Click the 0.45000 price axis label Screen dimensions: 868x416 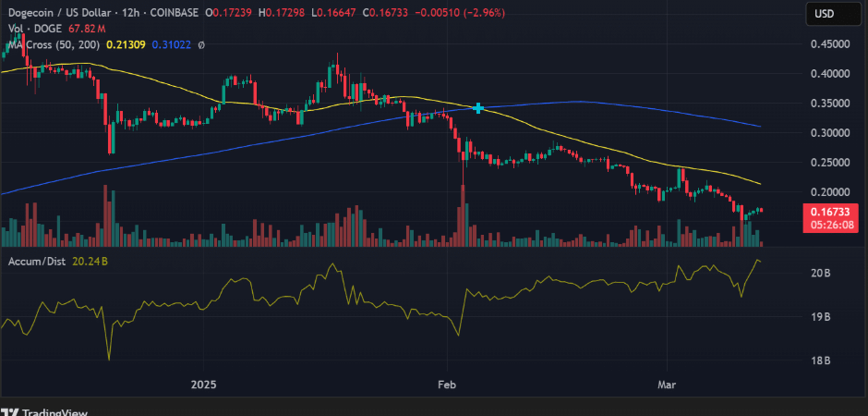point(830,43)
